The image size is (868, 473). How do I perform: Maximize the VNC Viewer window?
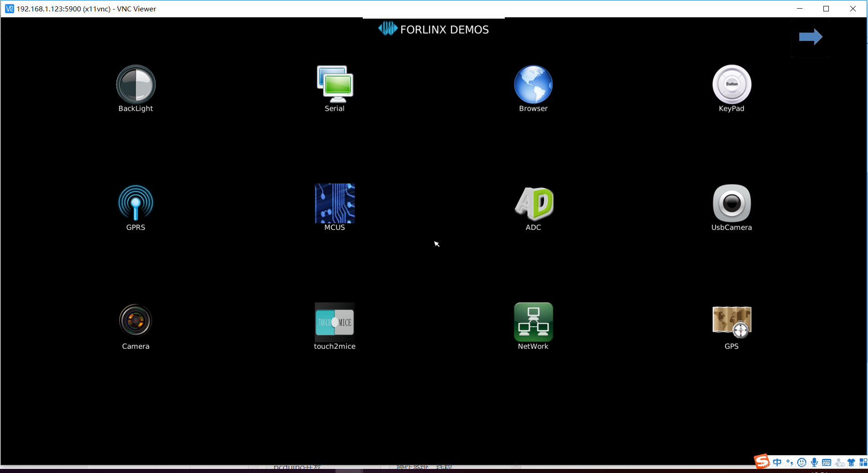pyautogui.click(x=826, y=9)
